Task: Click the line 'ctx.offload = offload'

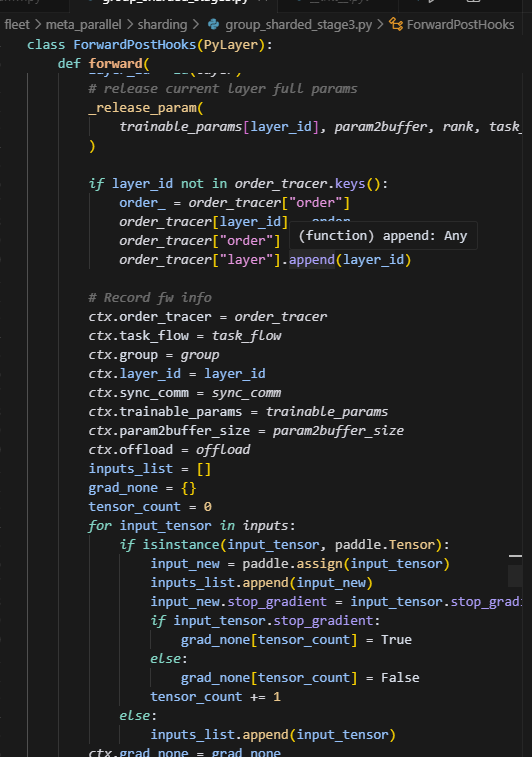Action: [169, 450]
